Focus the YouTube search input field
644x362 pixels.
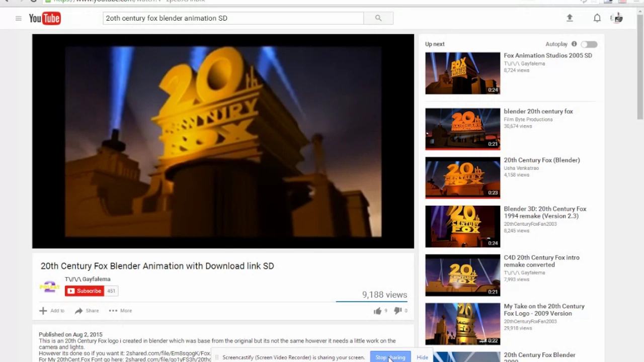coord(233,18)
